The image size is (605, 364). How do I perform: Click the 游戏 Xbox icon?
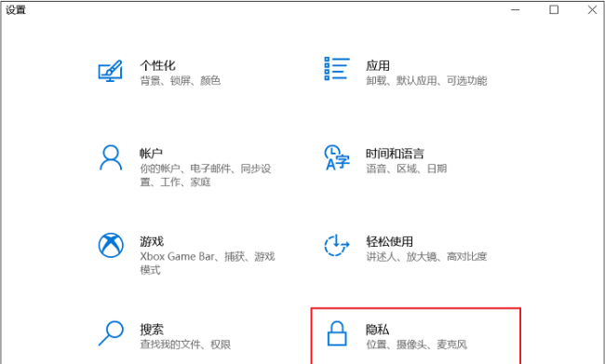click(111, 245)
